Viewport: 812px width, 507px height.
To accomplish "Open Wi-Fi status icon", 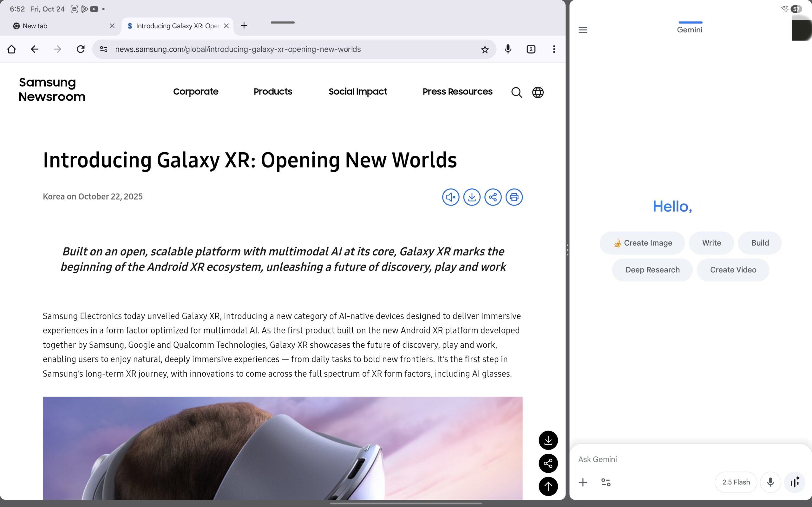I will pyautogui.click(x=784, y=9).
